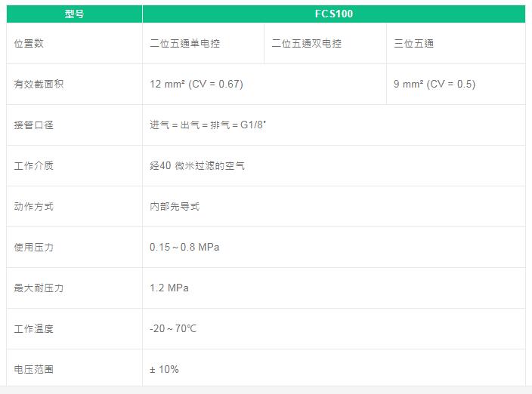Viewport: 532px width, 394px height.
Task: Click the 二位五通双电控 cell
Action: point(307,44)
